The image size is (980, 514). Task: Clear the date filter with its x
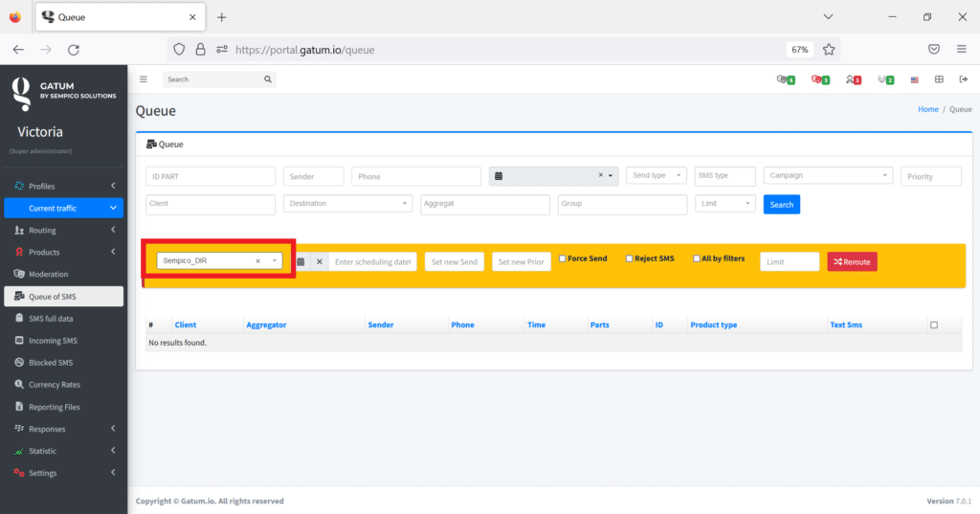[601, 175]
